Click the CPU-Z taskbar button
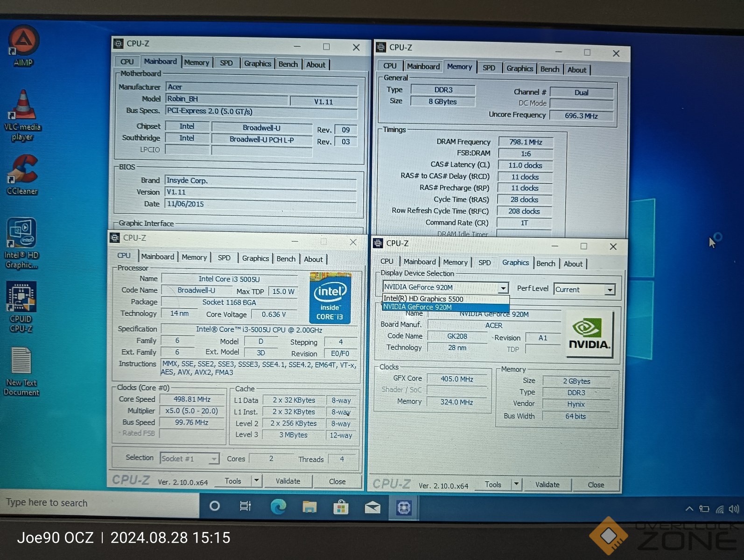Viewport: 744px width, 560px height. coord(404,507)
